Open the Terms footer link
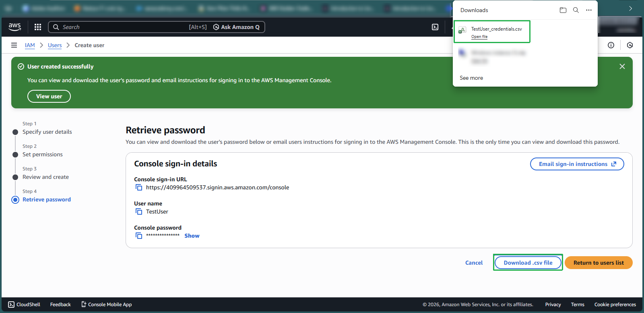Viewport: 644px width, 313px height. click(578, 305)
